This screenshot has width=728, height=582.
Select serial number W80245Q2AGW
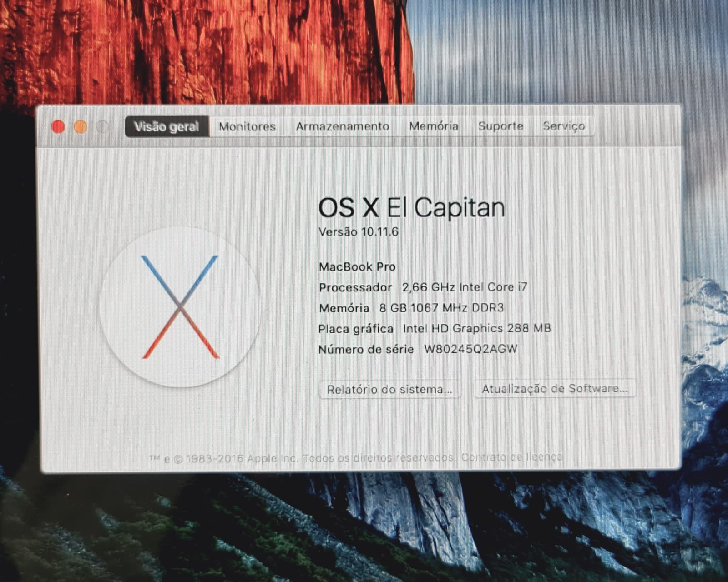pos(471,349)
